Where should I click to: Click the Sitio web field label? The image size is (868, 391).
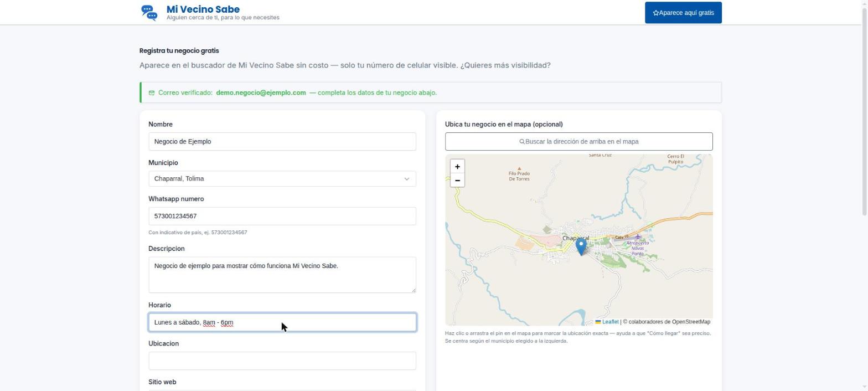coord(162,382)
